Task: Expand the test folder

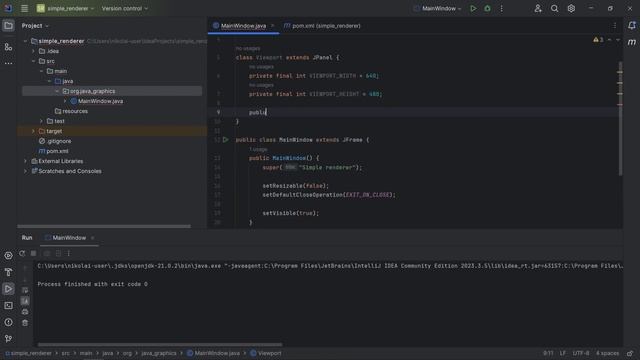Action: click(x=41, y=121)
